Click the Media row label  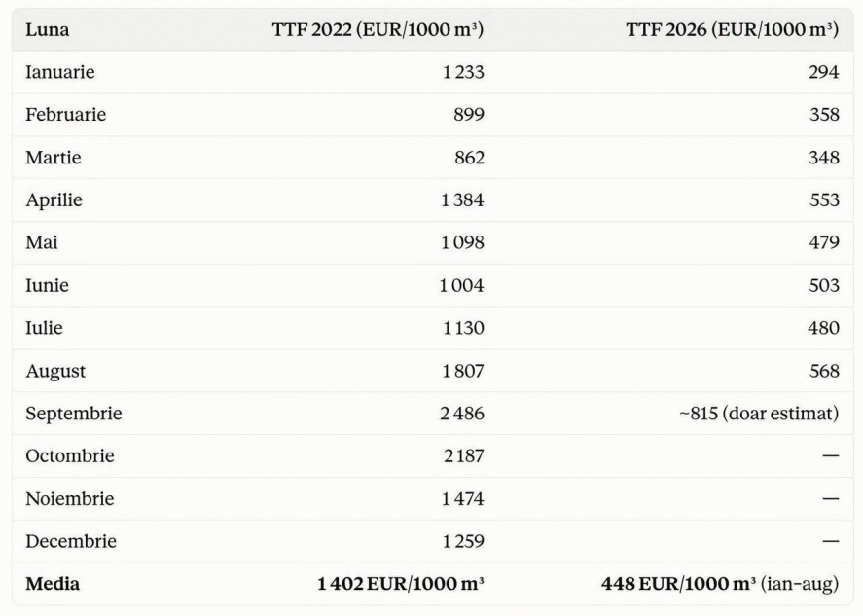point(53,584)
